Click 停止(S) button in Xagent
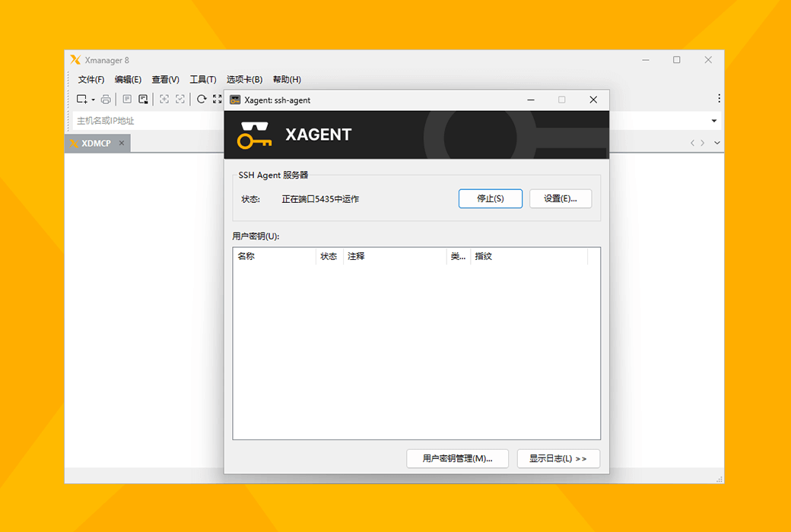Screen dimensions: 791x532 click(x=491, y=198)
